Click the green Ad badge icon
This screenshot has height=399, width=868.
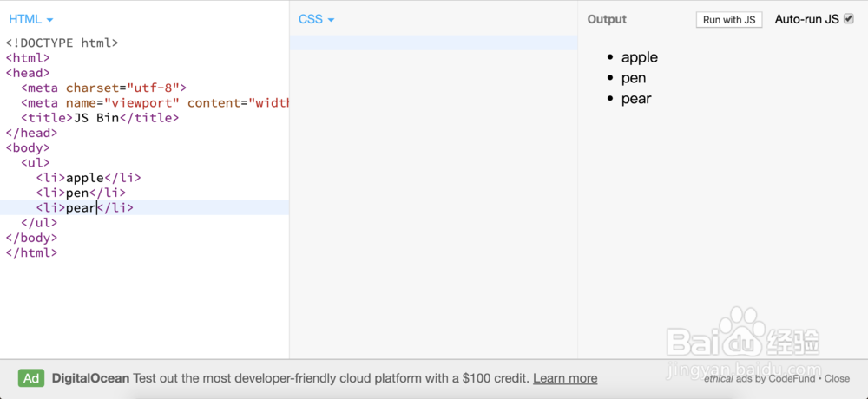tap(31, 378)
